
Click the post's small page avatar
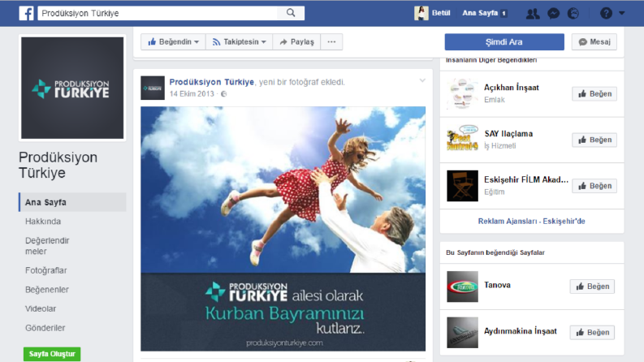coord(153,88)
